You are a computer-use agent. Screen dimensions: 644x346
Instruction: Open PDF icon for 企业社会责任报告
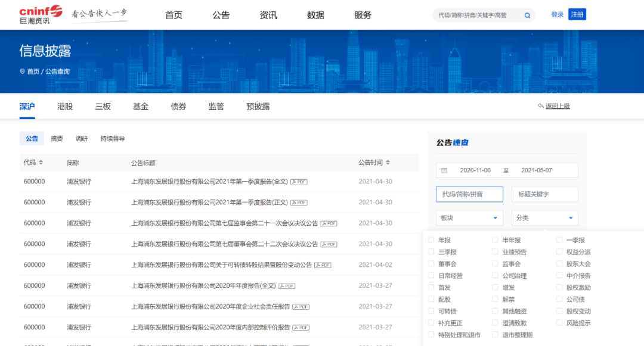301,307
